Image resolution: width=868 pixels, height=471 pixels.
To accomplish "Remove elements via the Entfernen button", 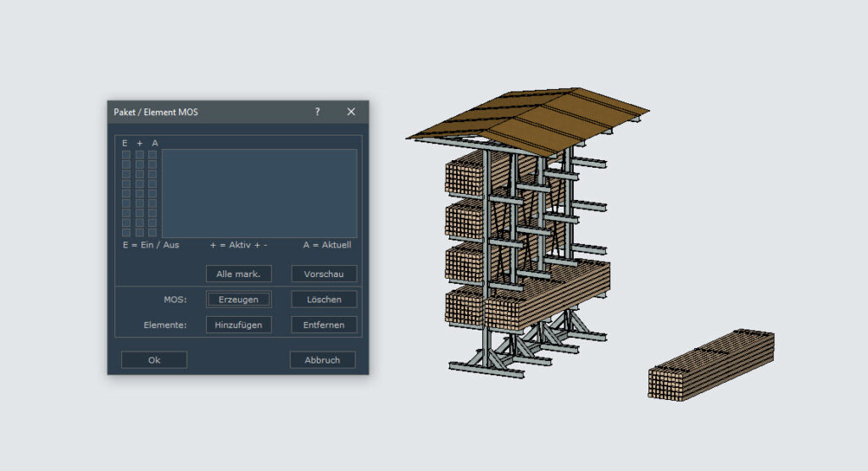I will click(324, 324).
